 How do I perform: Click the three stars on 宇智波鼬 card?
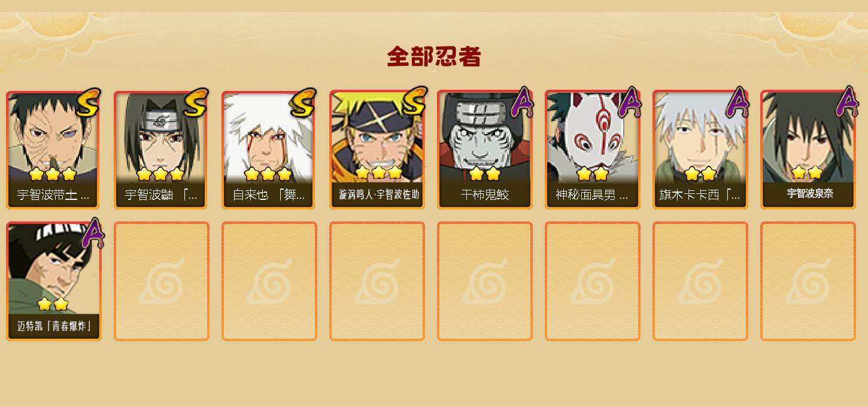tap(160, 174)
